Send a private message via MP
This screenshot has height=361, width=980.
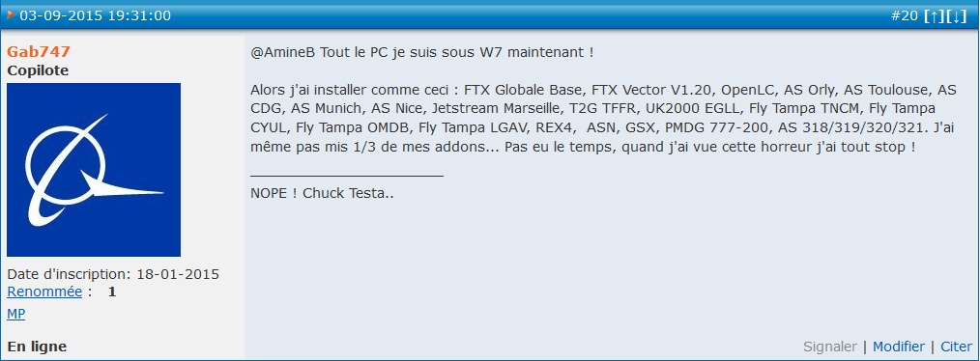tap(16, 314)
